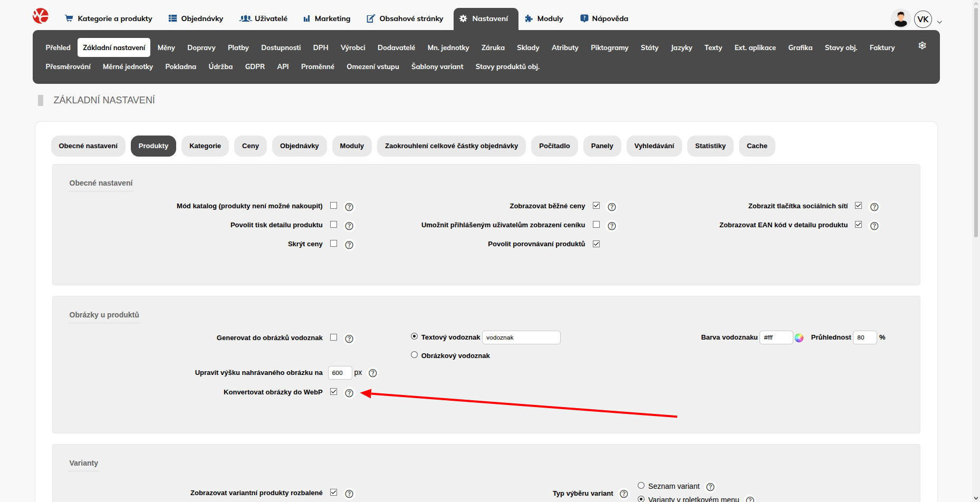The width and height of the screenshot is (980, 502).
Task: Select Obrázkový vodoznak radio button
Action: (415, 355)
